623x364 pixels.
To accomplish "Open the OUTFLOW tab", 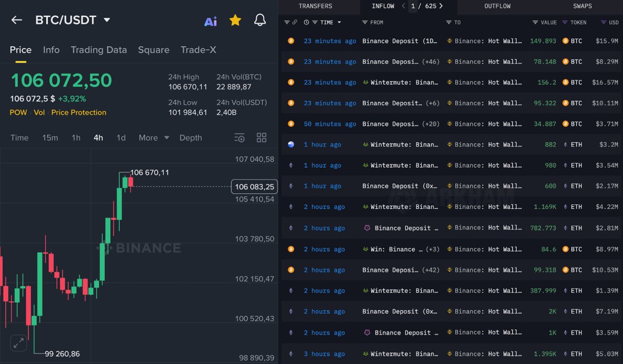I will [x=498, y=6].
